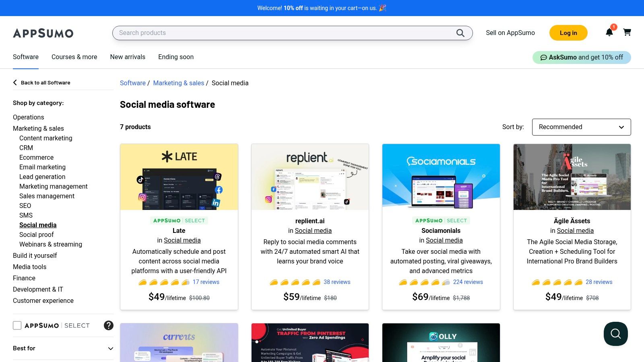644x362 pixels.
Task: Click AskSumo and get 10% off button
Action: pyautogui.click(x=582, y=58)
